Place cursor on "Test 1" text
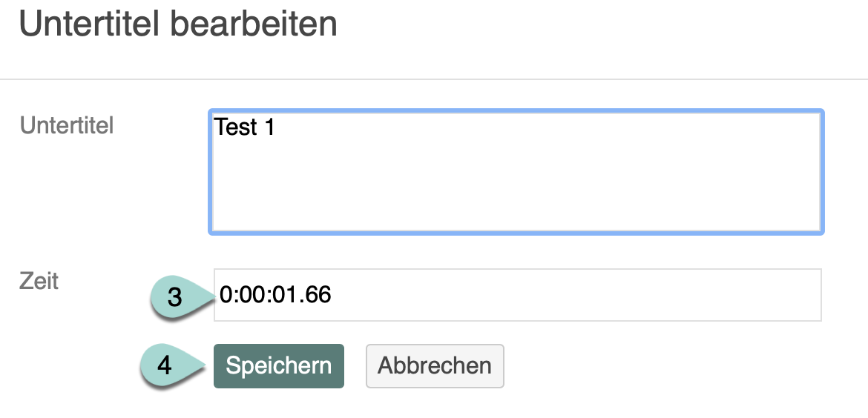868x418 pixels. (x=245, y=127)
